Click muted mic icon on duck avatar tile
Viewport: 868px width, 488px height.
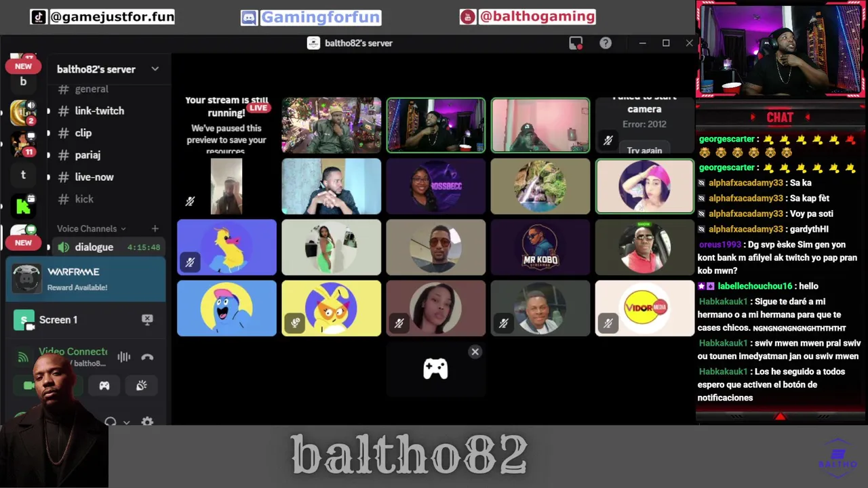(x=190, y=262)
